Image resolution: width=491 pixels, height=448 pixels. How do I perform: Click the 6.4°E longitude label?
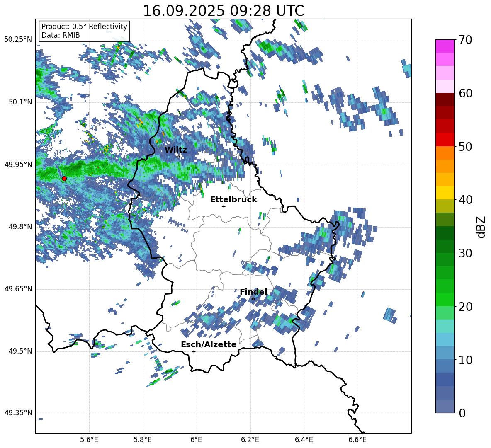click(304, 440)
